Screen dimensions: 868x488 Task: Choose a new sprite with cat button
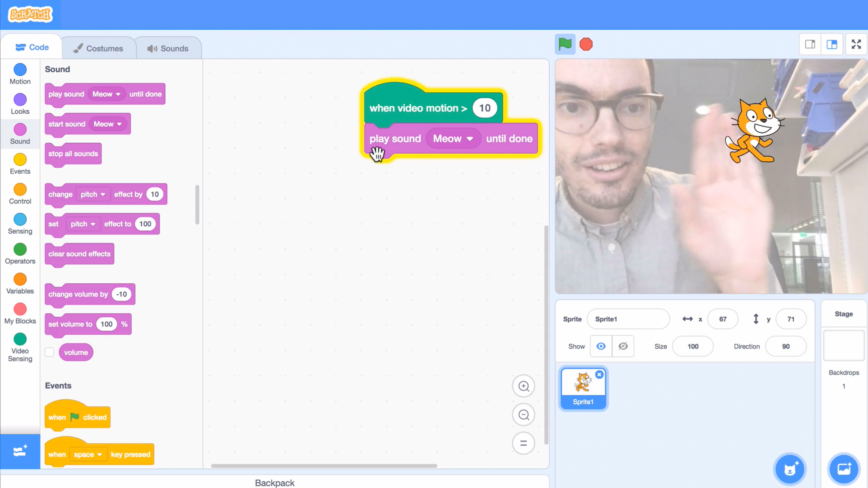click(790, 469)
